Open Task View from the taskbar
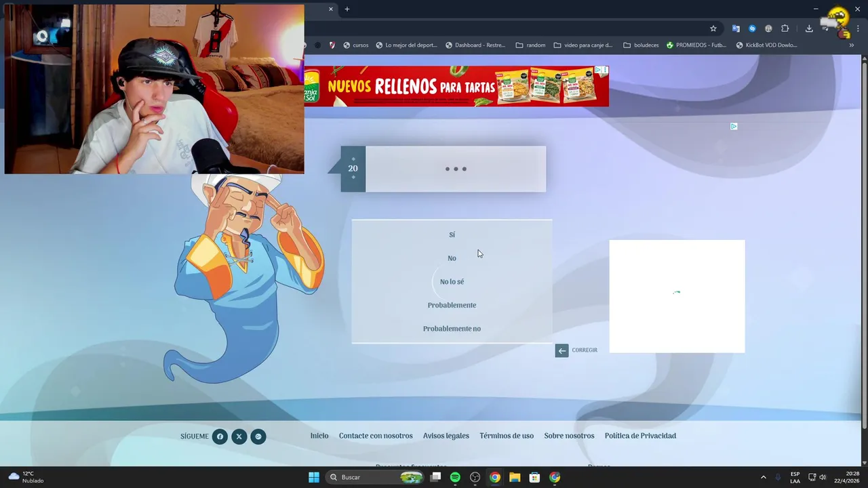This screenshot has height=488, width=868. 436,477
